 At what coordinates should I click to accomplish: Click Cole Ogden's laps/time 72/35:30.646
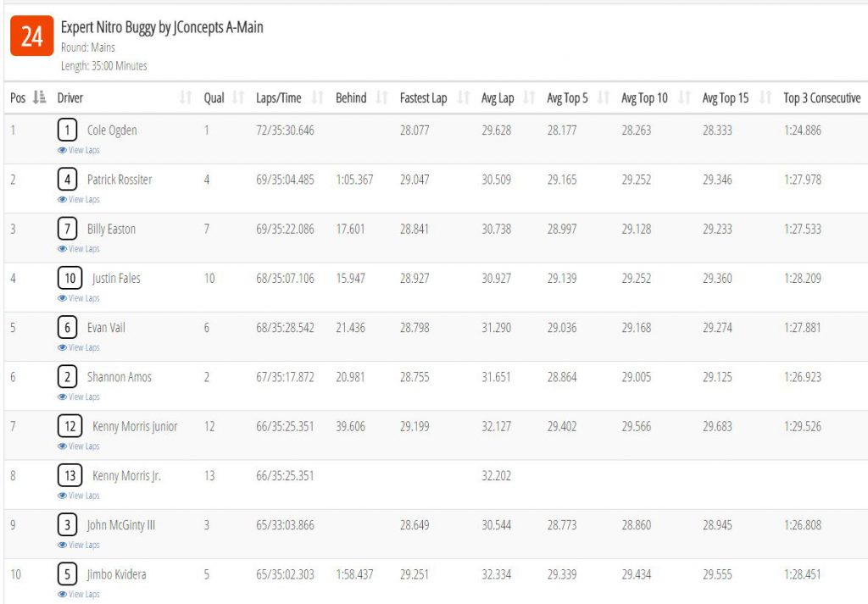pyautogui.click(x=285, y=130)
